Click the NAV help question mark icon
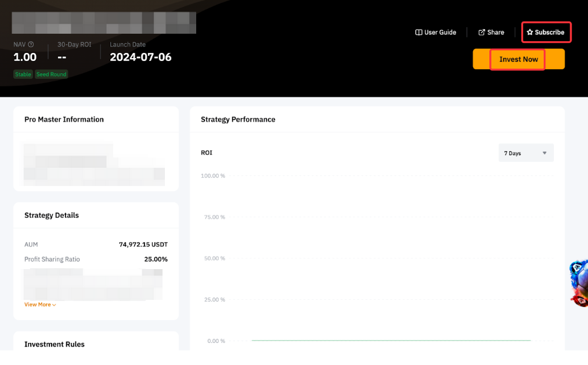The width and height of the screenshot is (588, 365). [x=31, y=45]
